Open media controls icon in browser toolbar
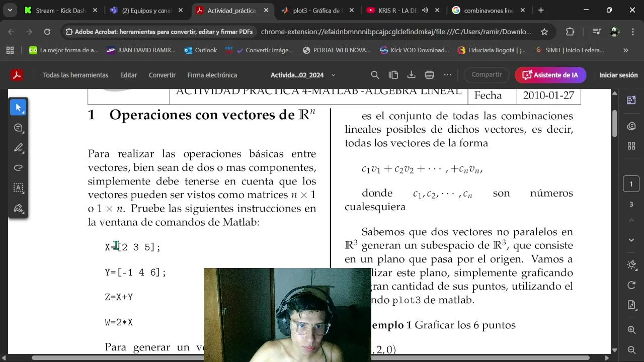This screenshot has height=362, width=644. tap(596, 32)
